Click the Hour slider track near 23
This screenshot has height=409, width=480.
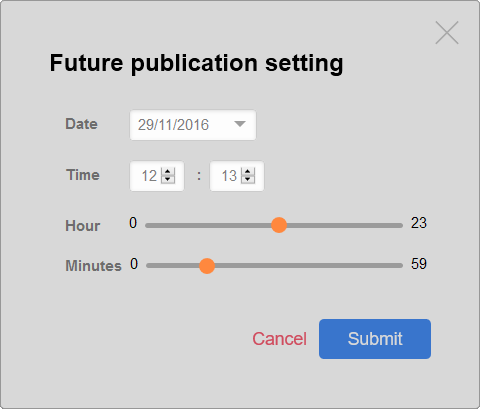(397, 226)
